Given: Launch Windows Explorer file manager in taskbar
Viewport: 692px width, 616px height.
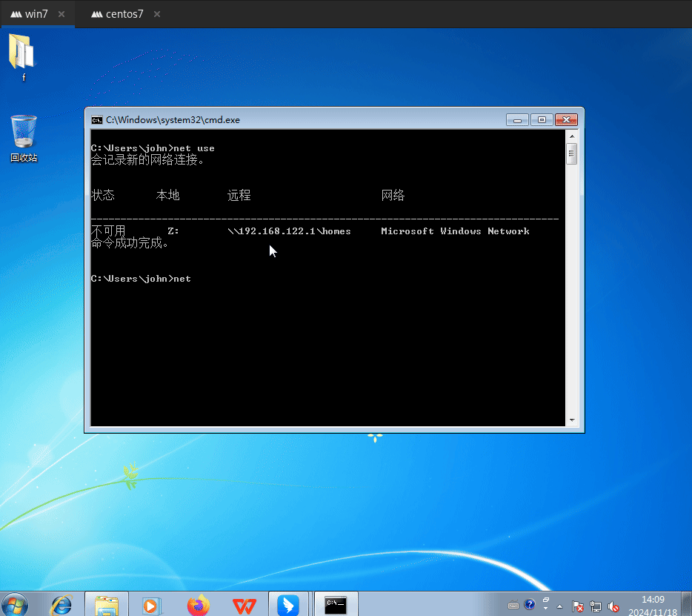Looking at the screenshot, I should (107, 605).
